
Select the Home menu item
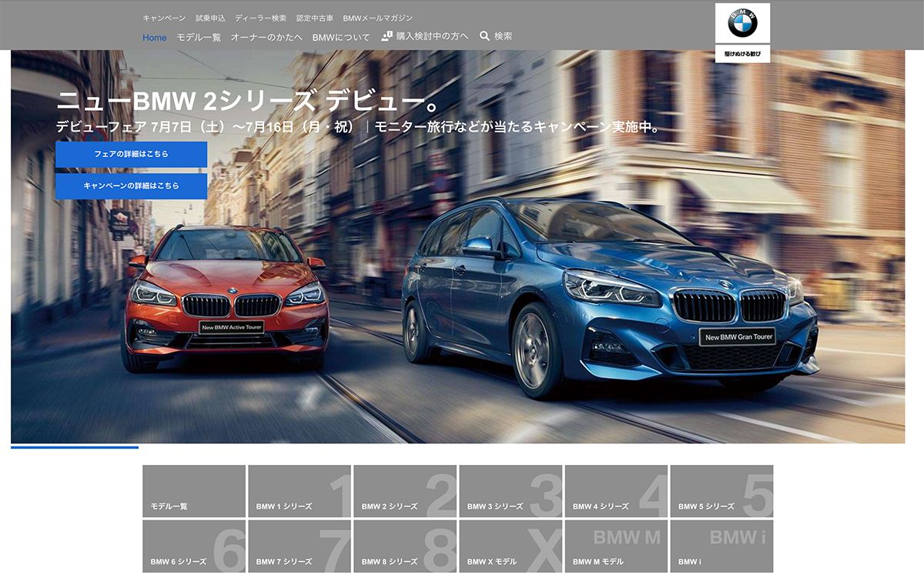(x=154, y=38)
